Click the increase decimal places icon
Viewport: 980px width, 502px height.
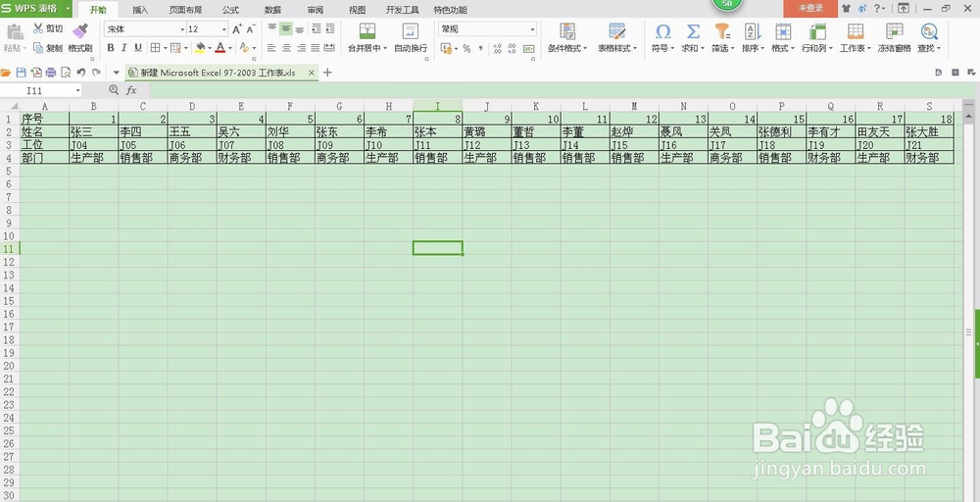coord(497,48)
